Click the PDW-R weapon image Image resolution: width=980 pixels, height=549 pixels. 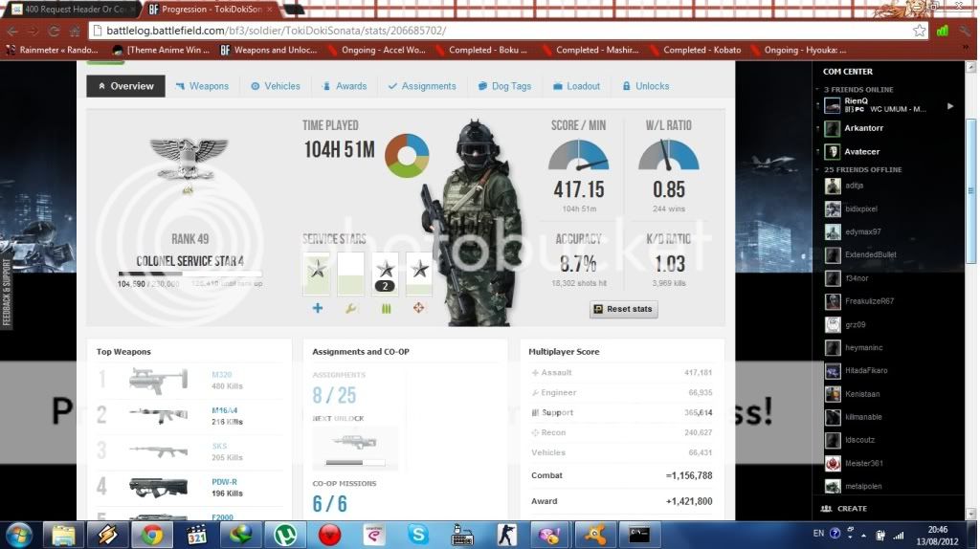coord(158,487)
